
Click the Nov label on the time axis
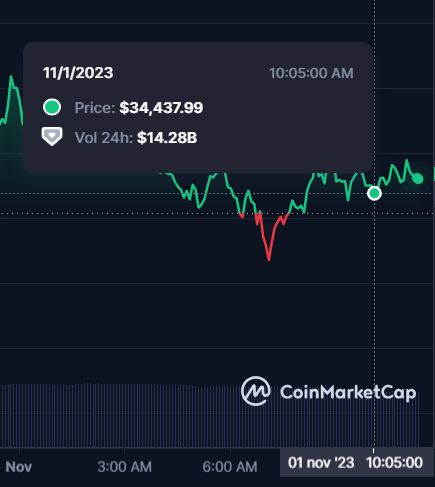pyautogui.click(x=19, y=467)
